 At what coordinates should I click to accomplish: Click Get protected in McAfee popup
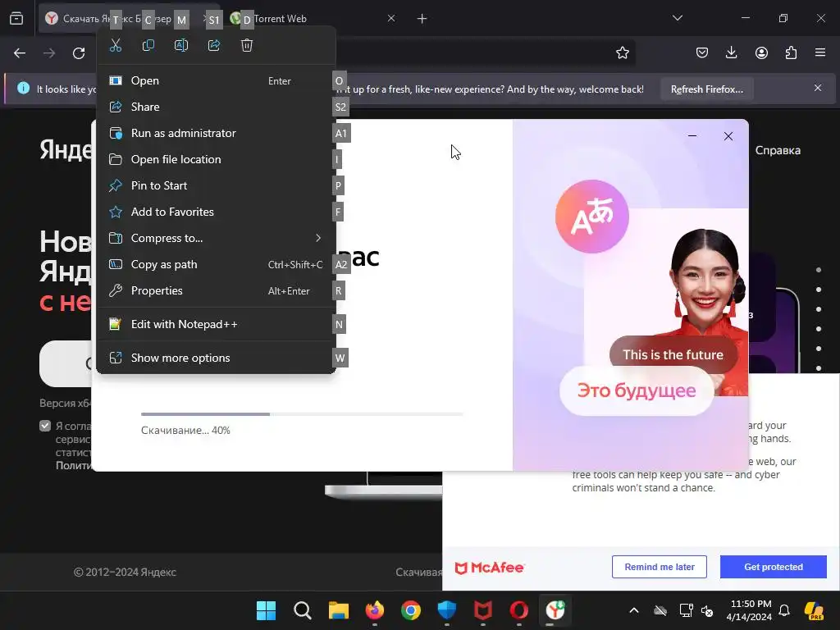[773, 567]
